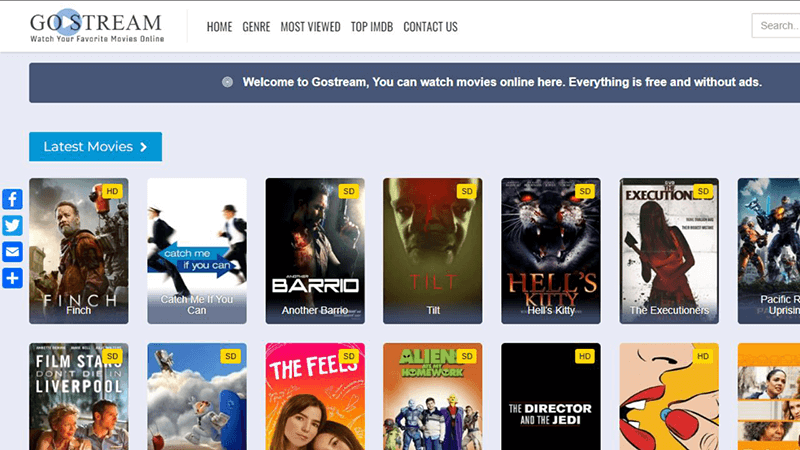Go to the Home page
The image size is (800, 450).
pyautogui.click(x=219, y=27)
